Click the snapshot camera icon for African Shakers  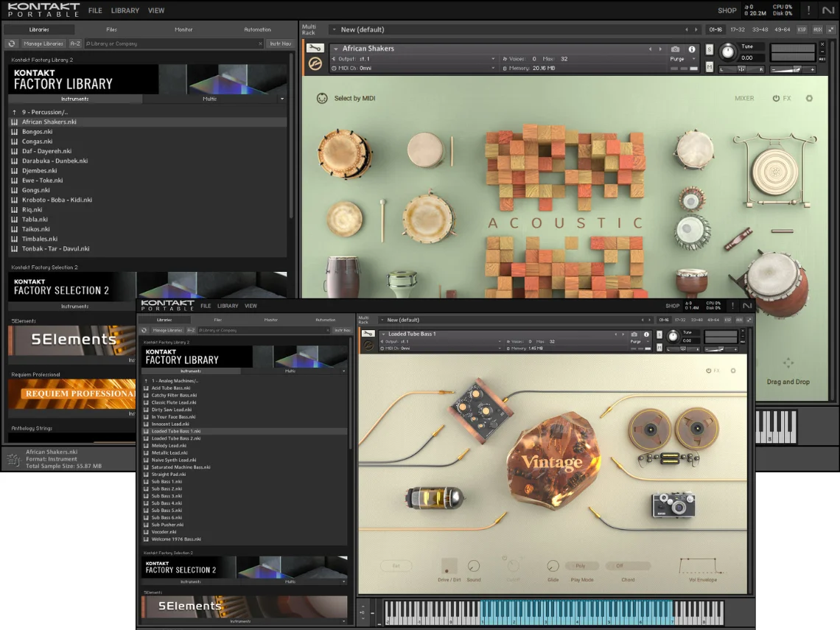675,49
